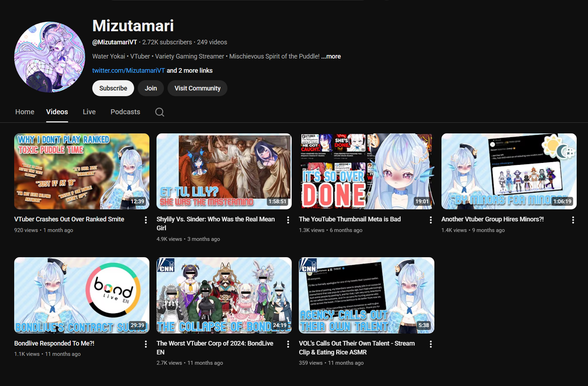Play the 'Why I Don't Play Ranked' thumbnail

pos(82,171)
